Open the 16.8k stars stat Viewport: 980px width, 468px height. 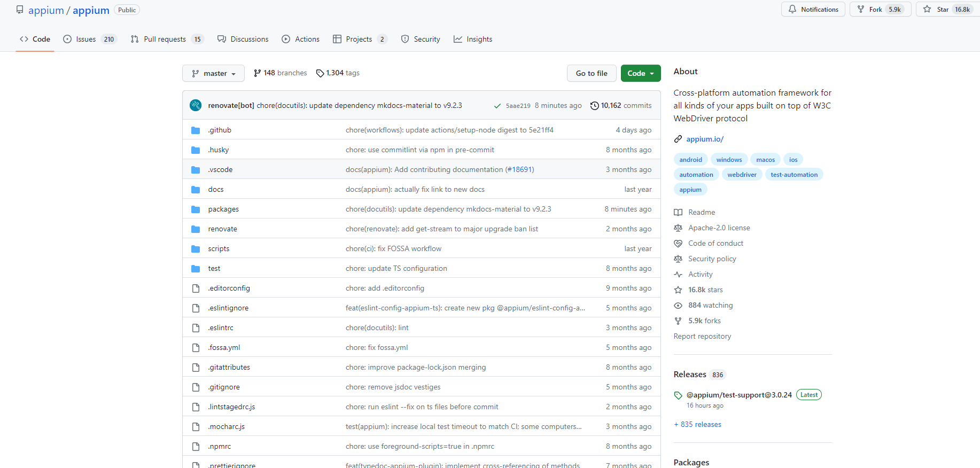705,290
